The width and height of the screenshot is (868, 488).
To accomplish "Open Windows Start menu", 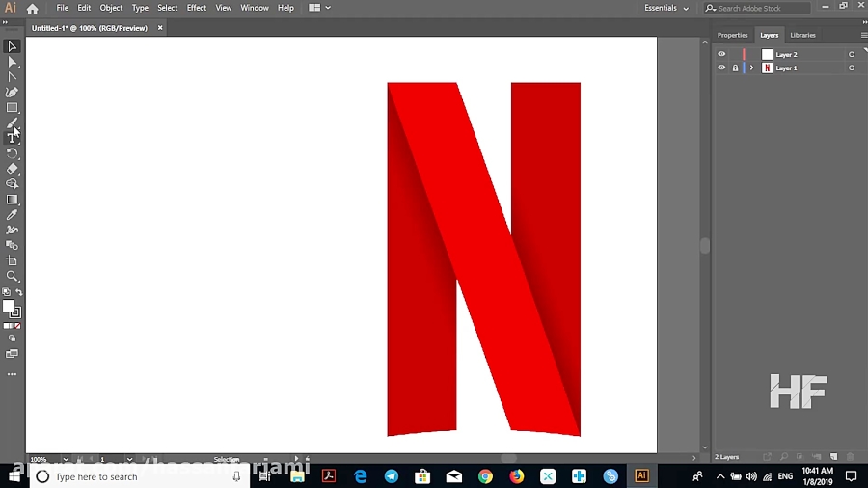I will click(14, 476).
